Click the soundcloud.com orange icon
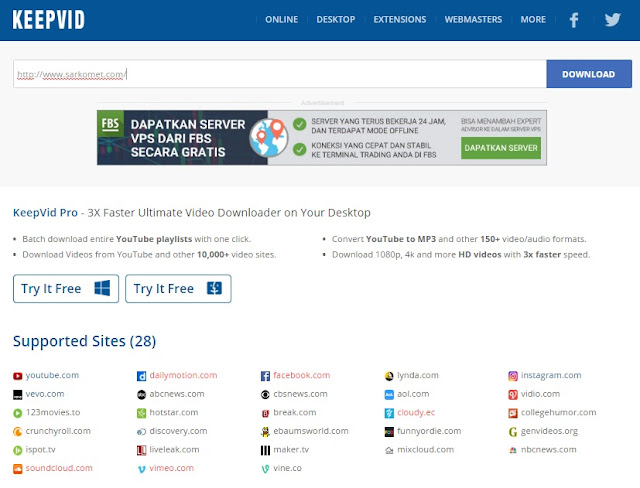640x488 pixels. (18, 469)
